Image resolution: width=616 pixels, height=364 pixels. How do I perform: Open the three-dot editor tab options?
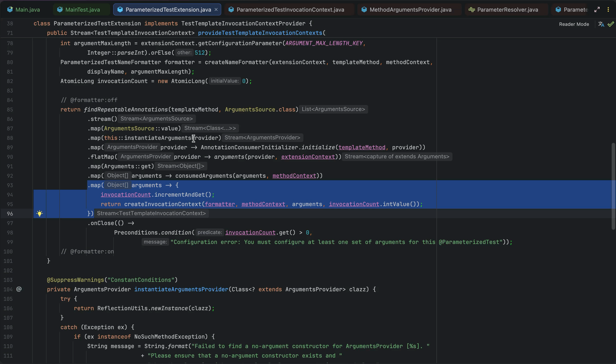(x=608, y=9)
